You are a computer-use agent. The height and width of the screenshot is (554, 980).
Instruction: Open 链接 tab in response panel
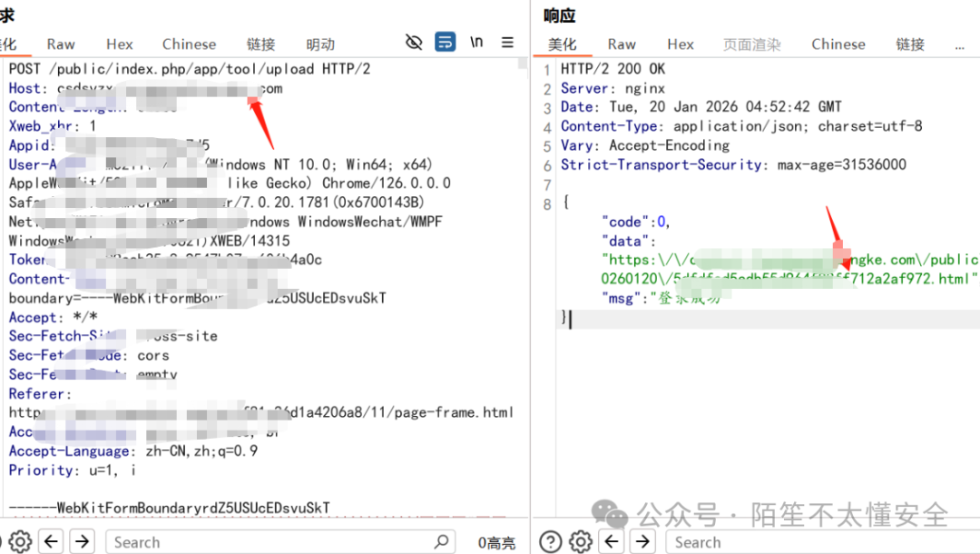click(x=910, y=45)
